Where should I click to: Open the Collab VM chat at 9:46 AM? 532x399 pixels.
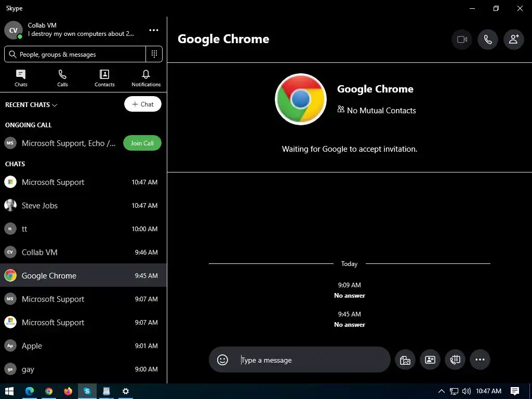click(83, 252)
